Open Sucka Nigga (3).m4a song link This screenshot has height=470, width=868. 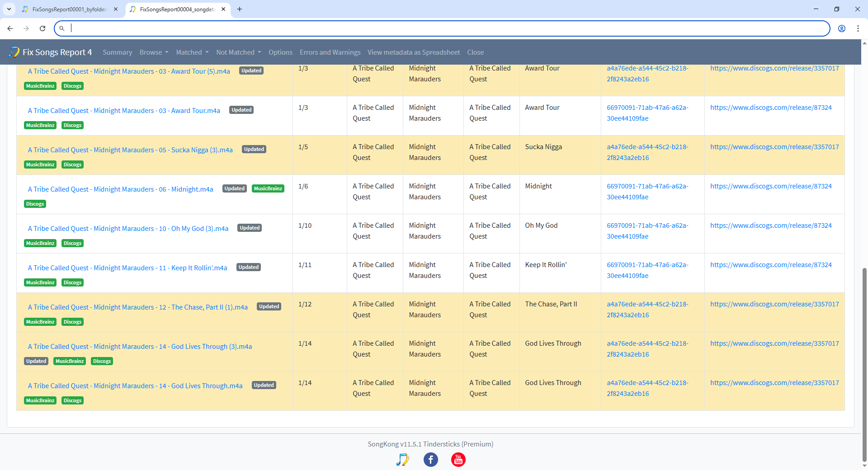130,150
